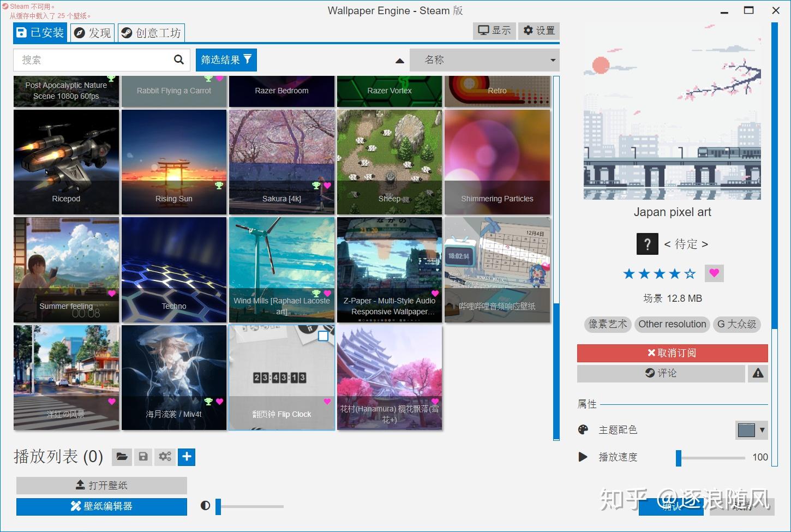Toggle favorite heart on 花村(Hanamura) wallpaper
791x532 pixels.
pos(435,402)
